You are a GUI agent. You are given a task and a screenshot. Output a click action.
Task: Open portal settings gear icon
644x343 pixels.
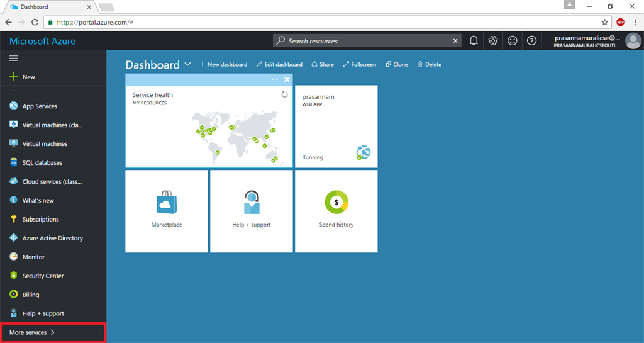coord(493,41)
